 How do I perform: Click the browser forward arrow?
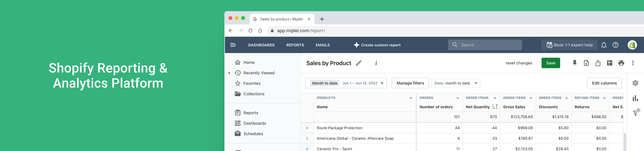coord(240,30)
